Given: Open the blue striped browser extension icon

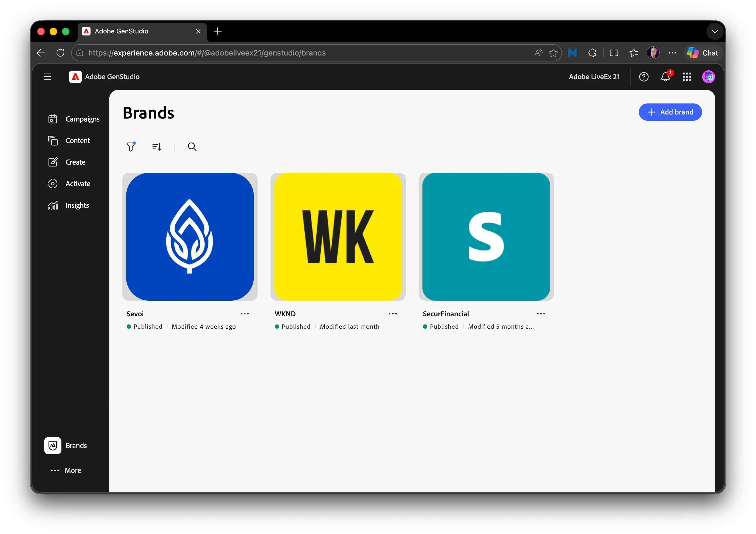Looking at the screenshot, I should click(573, 53).
